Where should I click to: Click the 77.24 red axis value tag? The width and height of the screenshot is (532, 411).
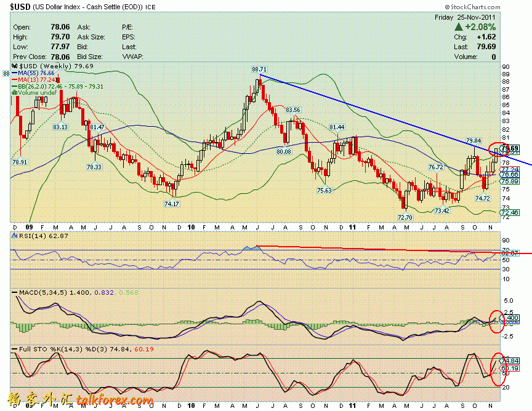[510, 169]
